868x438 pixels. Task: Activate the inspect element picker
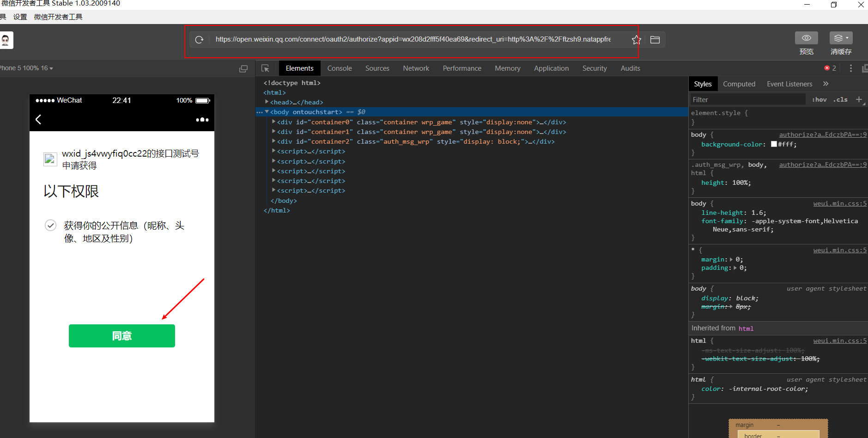[x=265, y=68]
